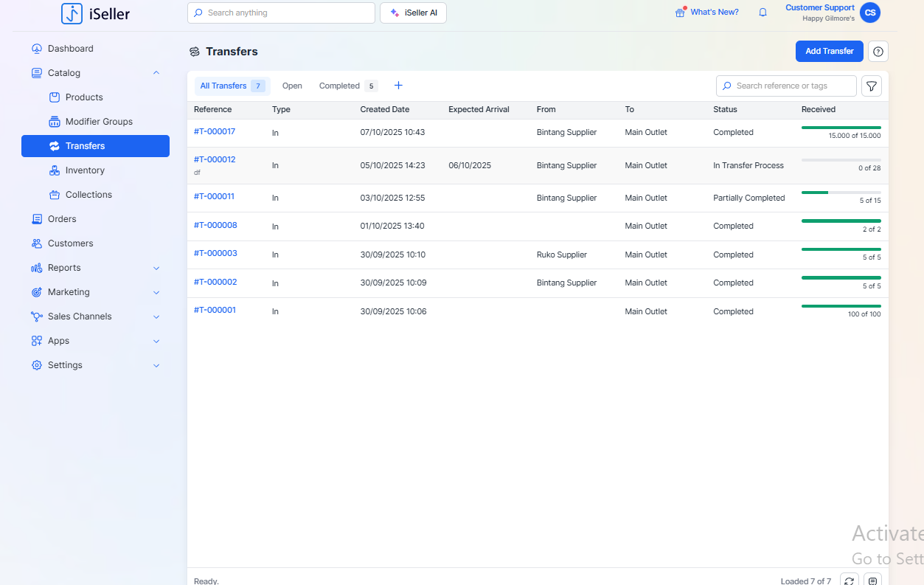Expand the Settings menu
The image size is (924, 585).
coord(156,365)
